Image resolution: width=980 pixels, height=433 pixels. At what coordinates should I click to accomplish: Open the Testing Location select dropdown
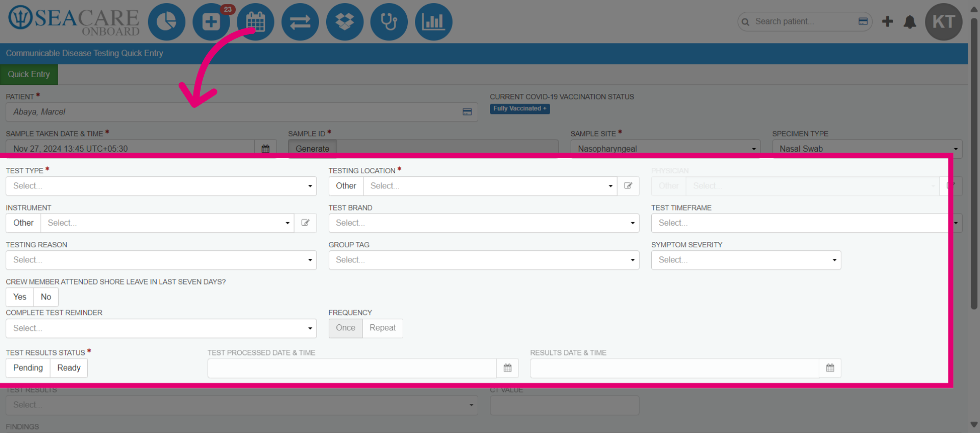pyautogui.click(x=490, y=186)
